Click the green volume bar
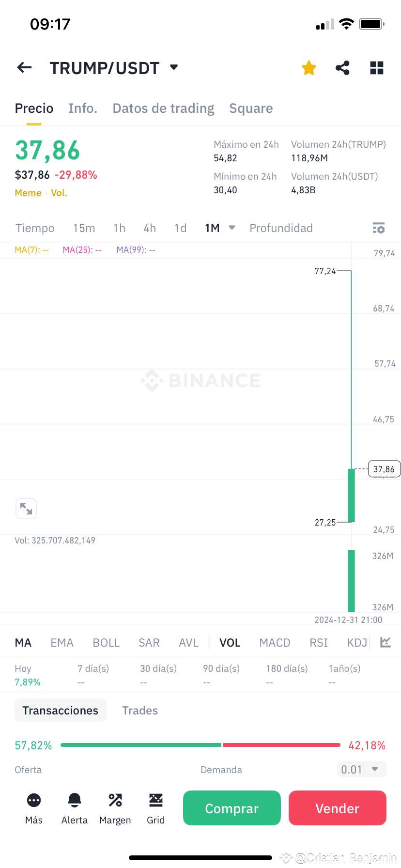The width and height of the screenshot is (401, 868). (x=352, y=581)
